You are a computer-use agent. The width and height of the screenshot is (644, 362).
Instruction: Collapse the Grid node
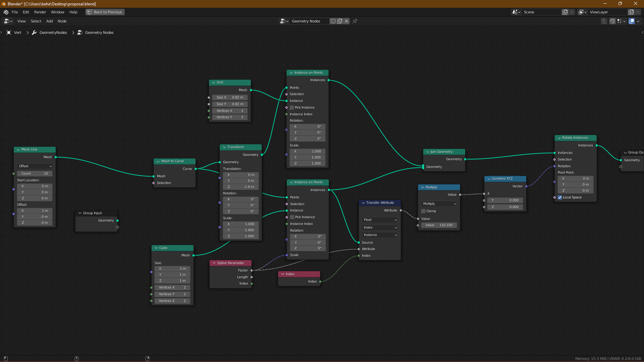[213, 82]
